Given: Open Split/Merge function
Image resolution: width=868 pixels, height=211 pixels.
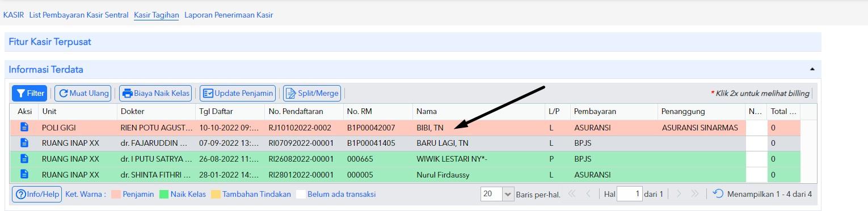Looking at the screenshot, I should click(312, 93).
